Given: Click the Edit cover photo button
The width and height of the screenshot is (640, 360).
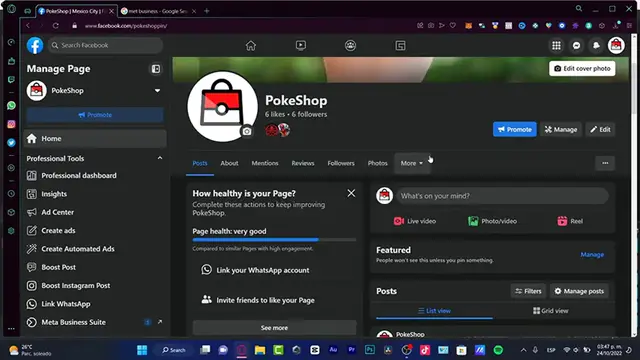Looking at the screenshot, I should point(582,69).
